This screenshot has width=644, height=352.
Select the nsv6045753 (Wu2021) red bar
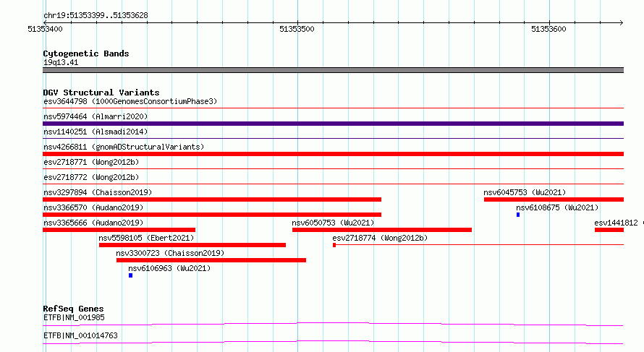click(554, 199)
